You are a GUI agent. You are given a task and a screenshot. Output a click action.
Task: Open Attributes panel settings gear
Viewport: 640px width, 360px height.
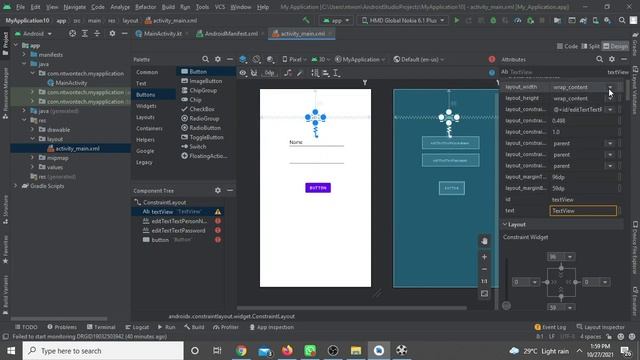pos(611,60)
